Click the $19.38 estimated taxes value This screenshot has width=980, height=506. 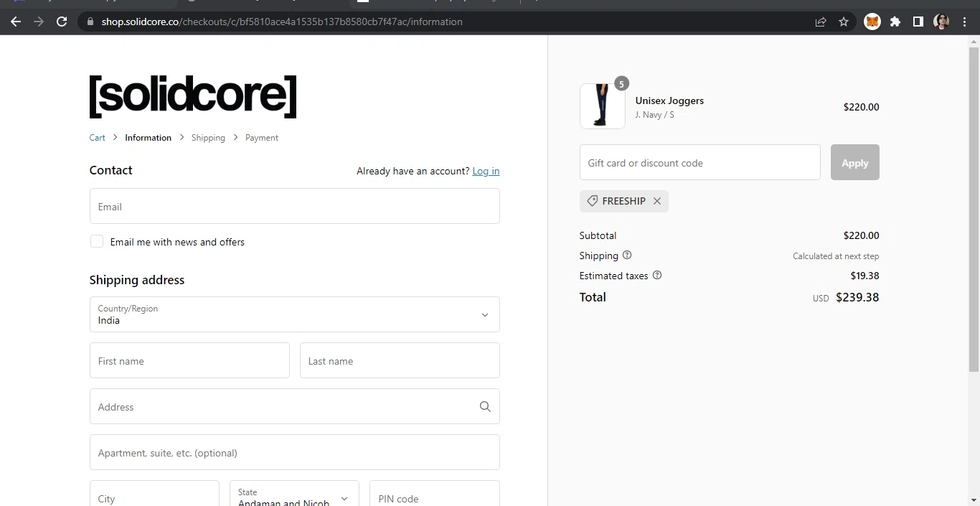click(x=864, y=276)
